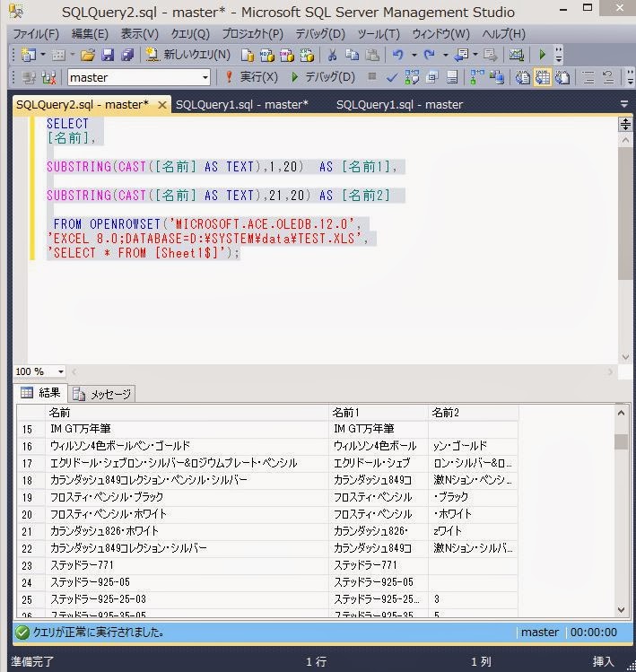Switch to SQLQuery1.sql - master* tab
The width and height of the screenshot is (636, 672).
[x=242, y=105]
